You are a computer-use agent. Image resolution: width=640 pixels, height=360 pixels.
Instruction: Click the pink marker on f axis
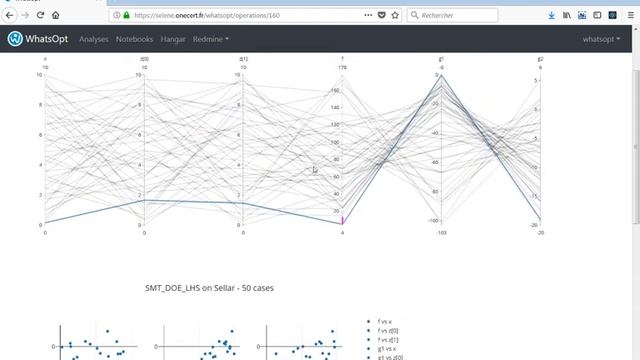[342, 220]
